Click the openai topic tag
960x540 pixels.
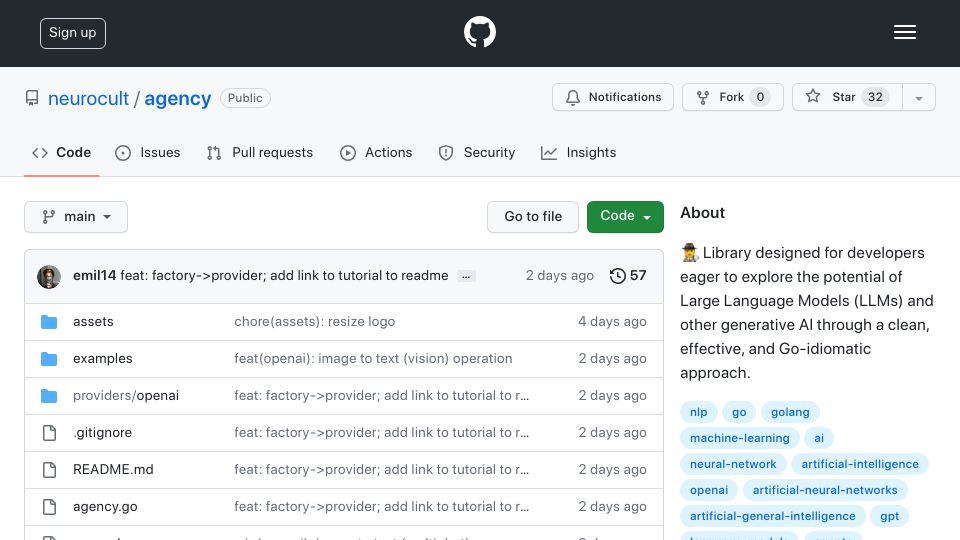tap(709, 490)
